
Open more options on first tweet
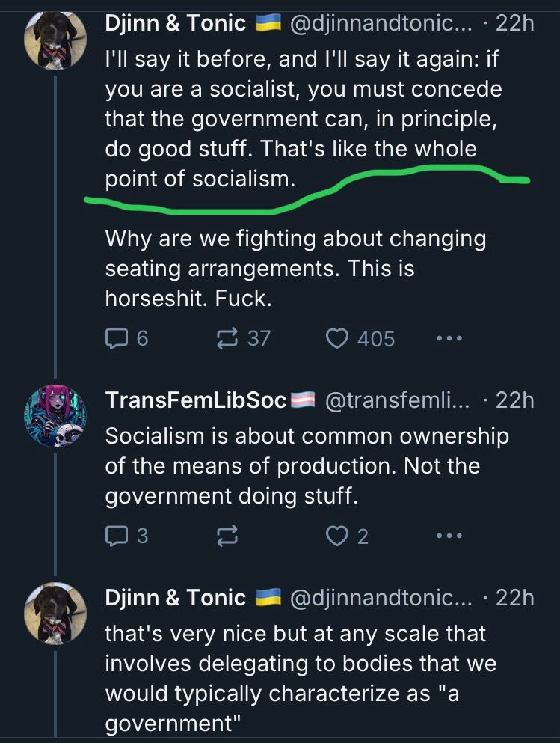pyautogui.click(x=449, y=339)
